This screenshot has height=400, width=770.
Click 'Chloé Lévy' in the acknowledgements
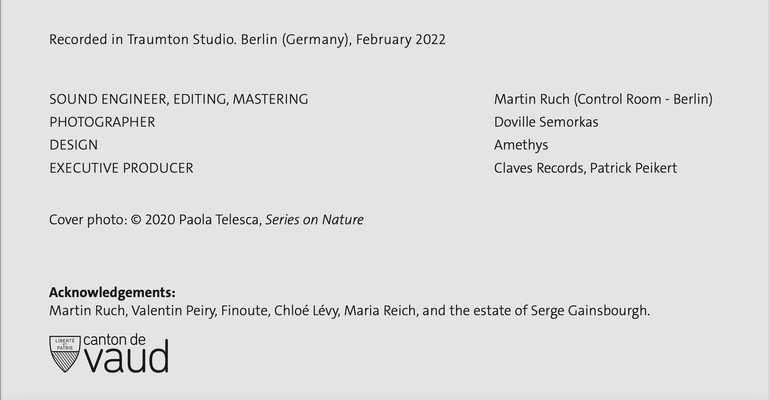pyautogui.click(x=306, y=311)
